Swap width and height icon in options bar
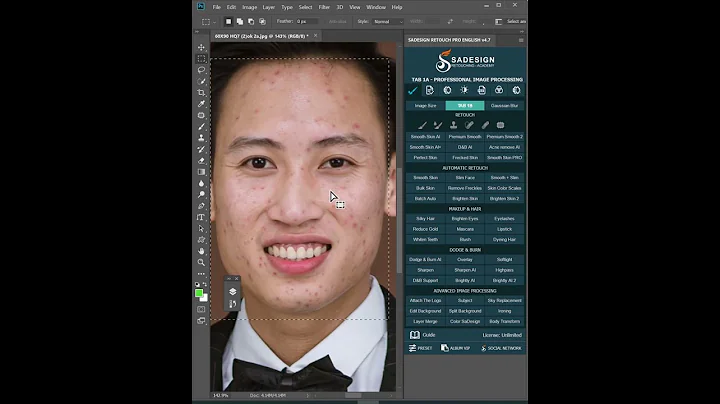This screenshot has height=404, width=720. tap(450, 22)
